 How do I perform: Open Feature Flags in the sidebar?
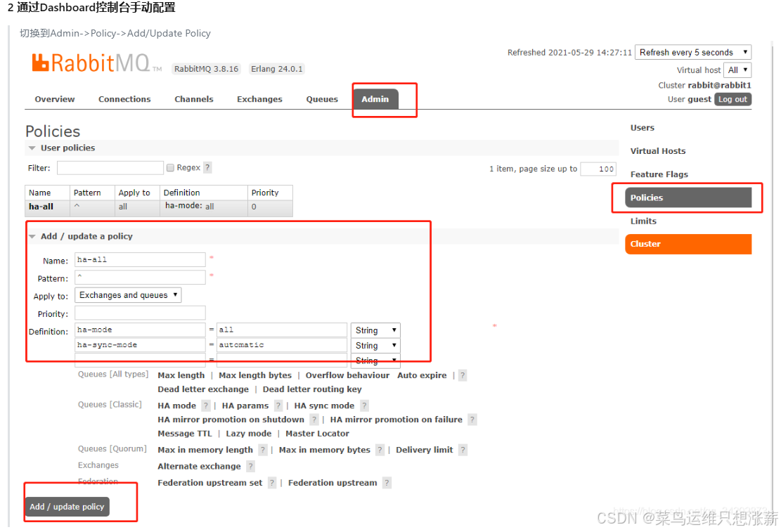[659, 175]
